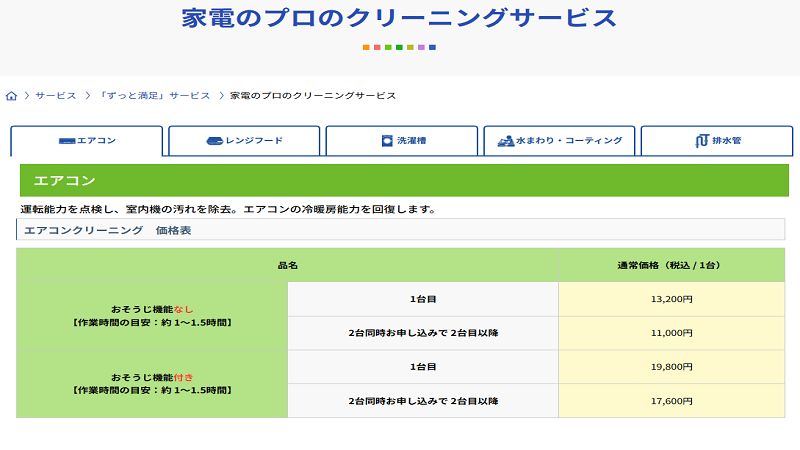Click the washing machine icon on the 洗濯槽 tab
Screen dimensions: 800x450
tap(387, 141)
